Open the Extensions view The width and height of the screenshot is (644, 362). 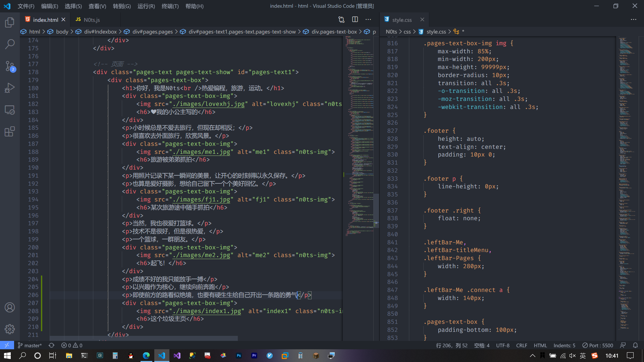pyautogui.click(x=10, y=131)
